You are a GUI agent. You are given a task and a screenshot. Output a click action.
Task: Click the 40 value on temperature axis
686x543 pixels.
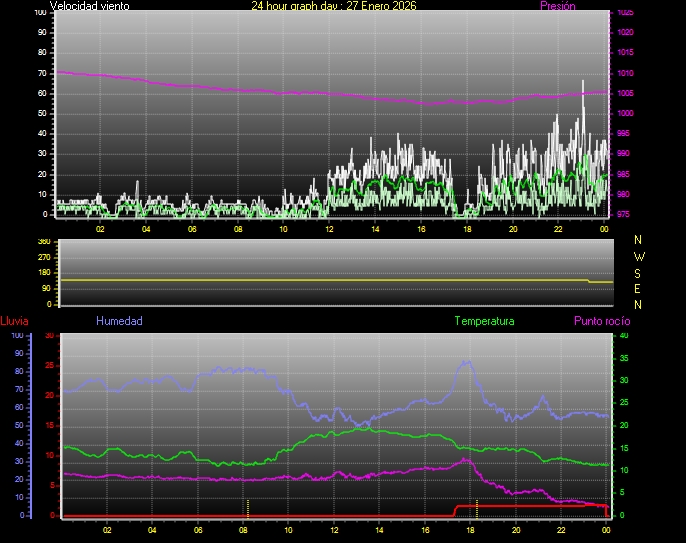[625, 336]
